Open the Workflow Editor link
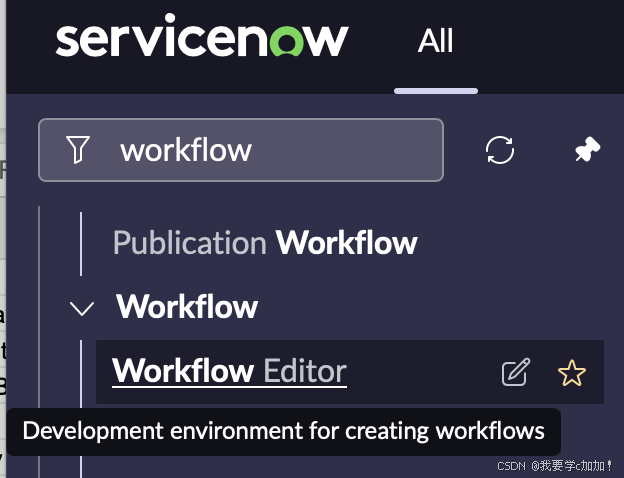 (x=229, y=371)
